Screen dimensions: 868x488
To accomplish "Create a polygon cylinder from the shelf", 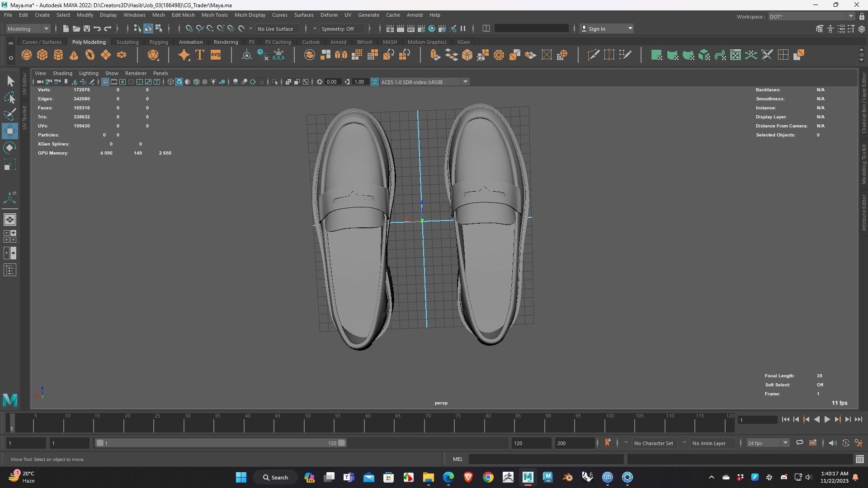I will [58, 55].
